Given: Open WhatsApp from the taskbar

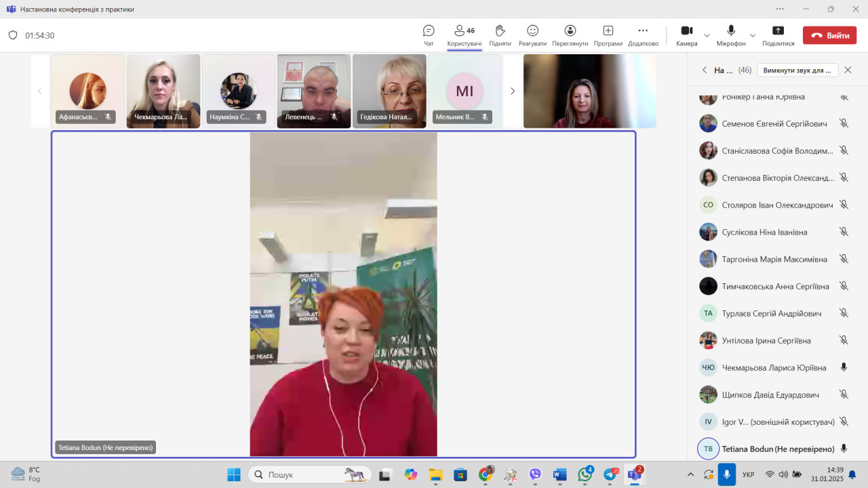Looking at the screenshot, I should pos(585,474).
